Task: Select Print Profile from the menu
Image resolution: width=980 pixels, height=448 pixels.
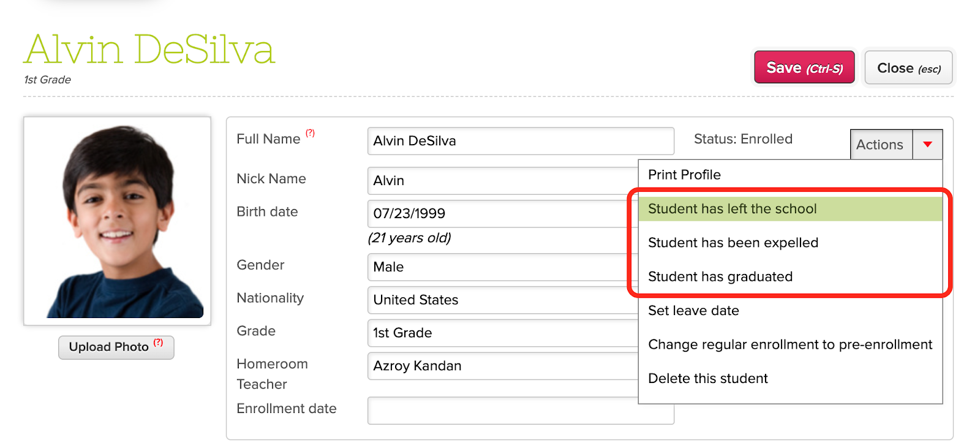Action: click(x=684, y=175)
